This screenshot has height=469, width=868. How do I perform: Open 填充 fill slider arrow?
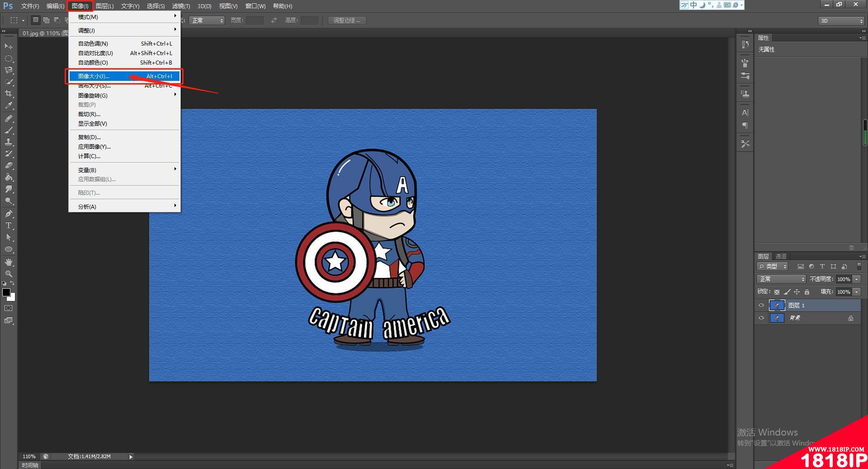[x=857, y=292]
